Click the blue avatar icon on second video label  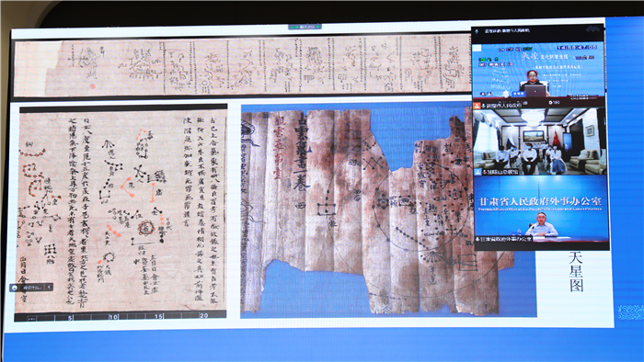[478, 172]
